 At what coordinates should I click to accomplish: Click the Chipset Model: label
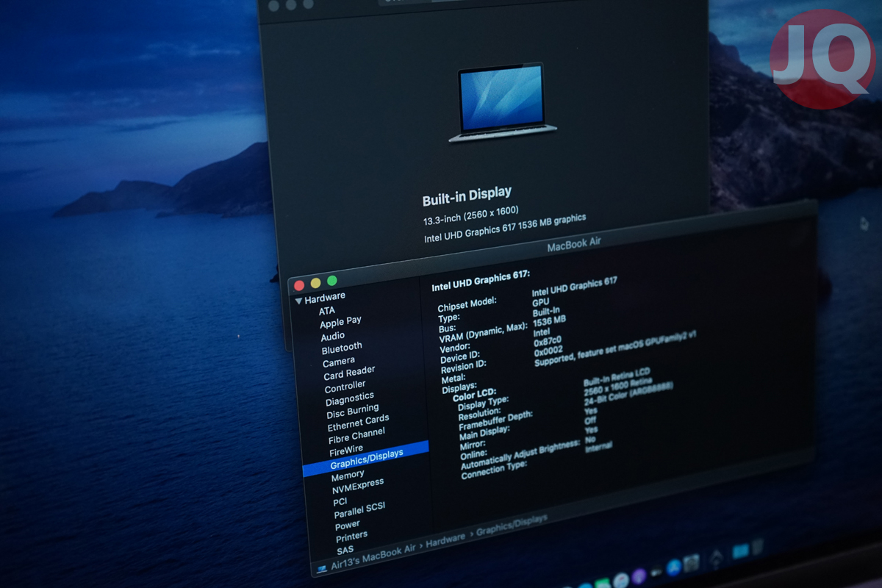pyautogui.click(x=467, y=304)
